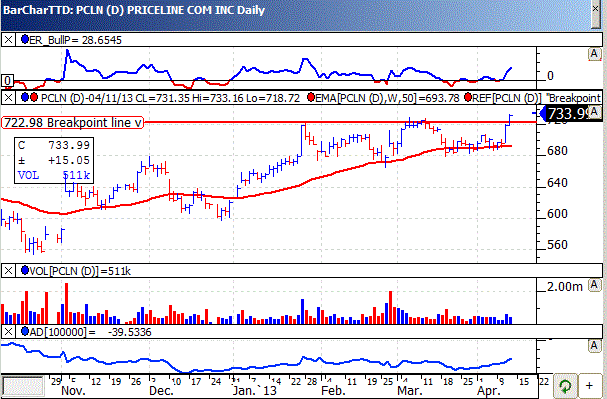Click the zero level box on ER_BullP pane
The height and width of the screenshot is (399, 607).
[7, 80]
